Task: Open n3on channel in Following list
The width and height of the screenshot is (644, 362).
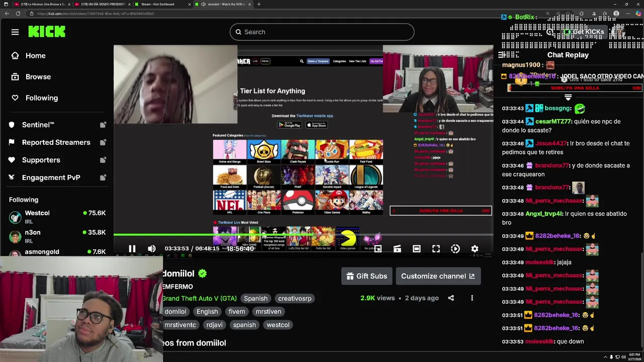Action: point(57,236)
